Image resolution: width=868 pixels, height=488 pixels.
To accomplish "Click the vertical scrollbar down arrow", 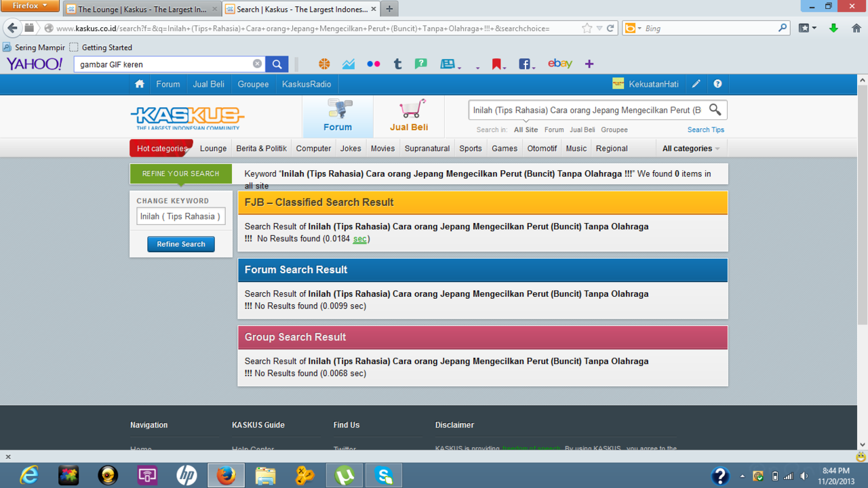I will coord(862,445).
